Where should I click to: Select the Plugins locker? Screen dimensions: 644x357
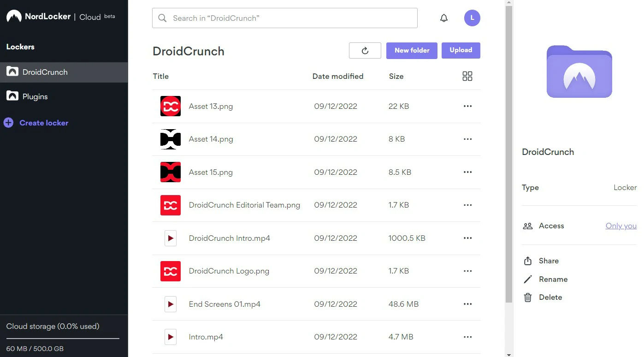pyautogui.click(x=64, y=96)
